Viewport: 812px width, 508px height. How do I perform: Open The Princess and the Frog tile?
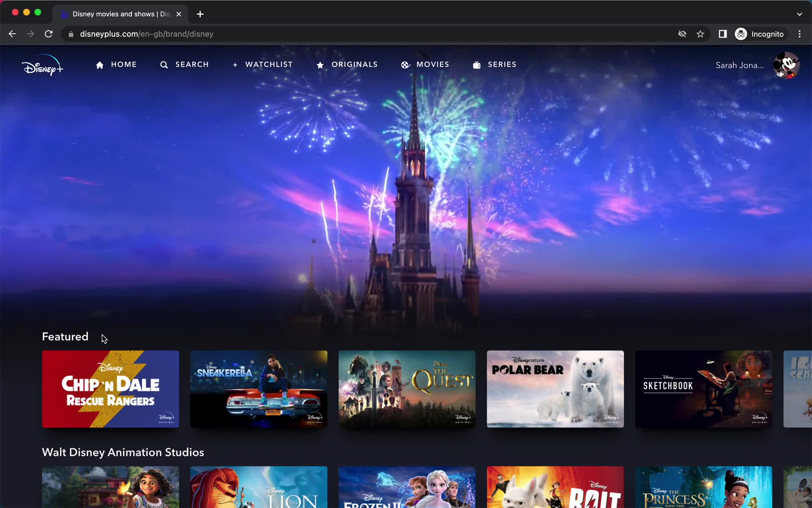tap(703, 487)
